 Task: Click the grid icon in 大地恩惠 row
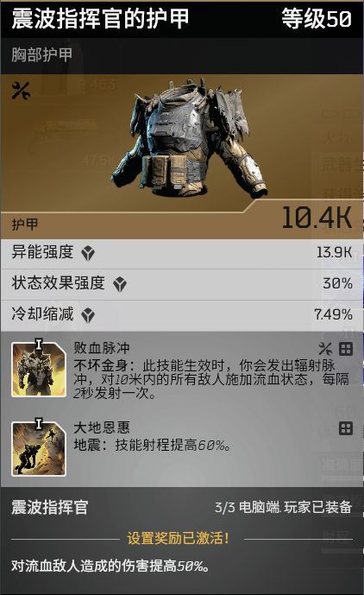tap(346, 428)
